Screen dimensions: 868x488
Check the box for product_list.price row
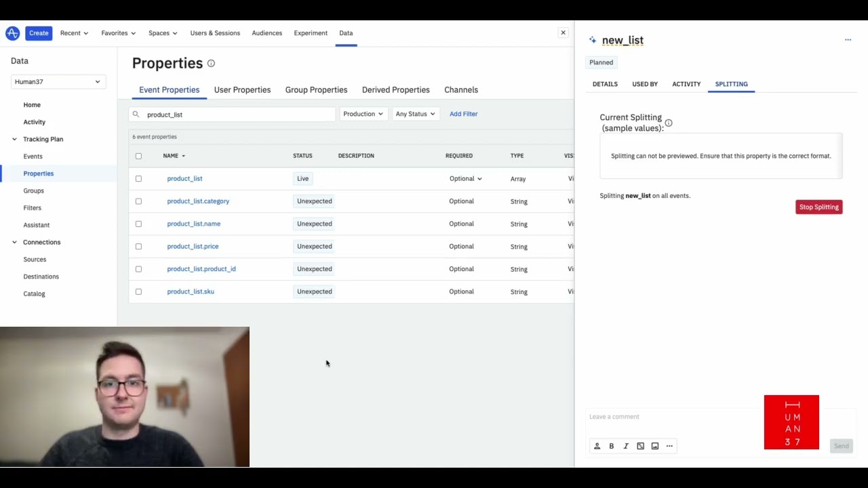pyautogui.click(x=138, y=246)
